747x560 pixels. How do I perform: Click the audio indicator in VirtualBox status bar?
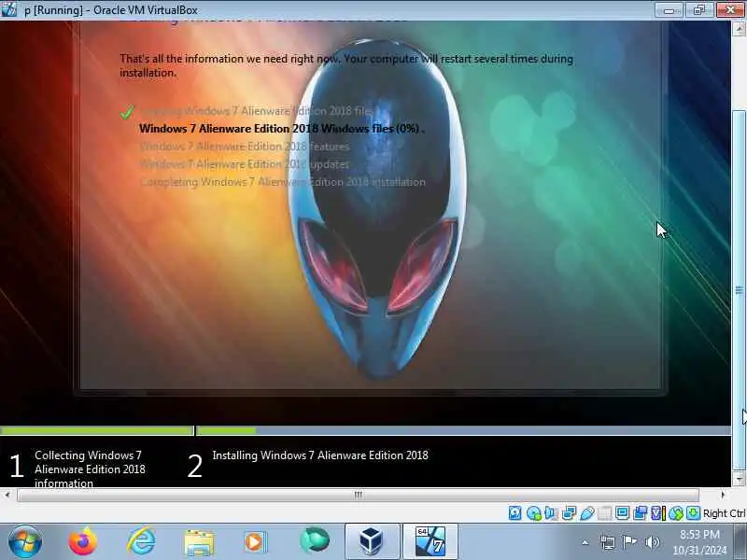pos(551,512)
